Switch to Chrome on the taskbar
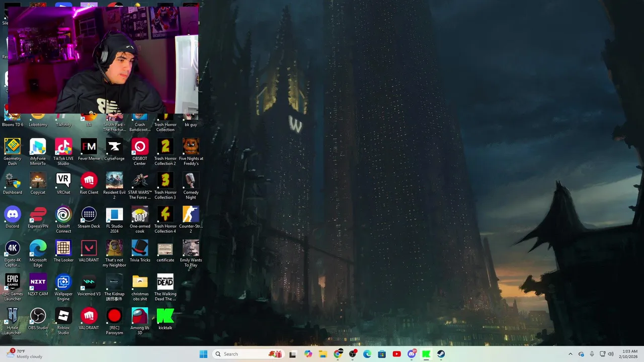 [x=338, y=354]
